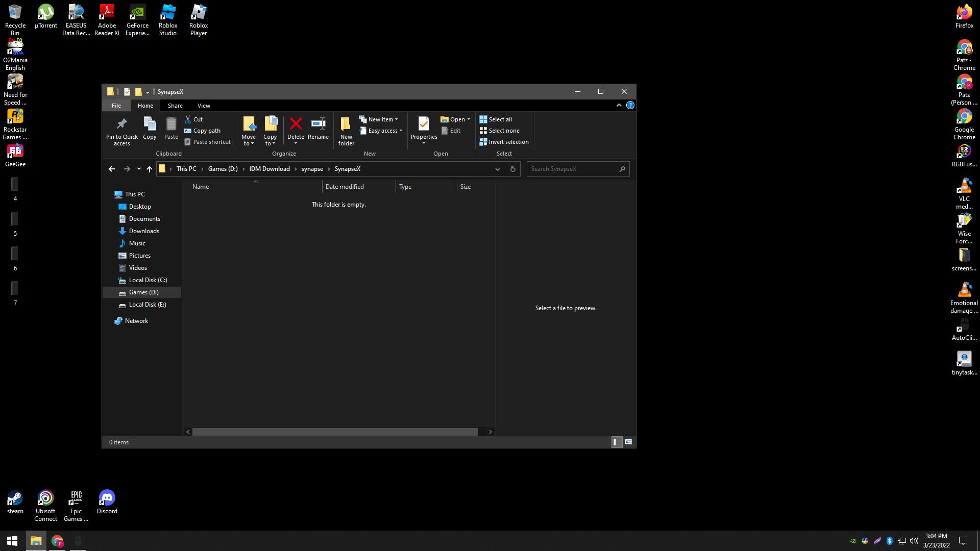The image size is (980, 551).
Task: Click the Pin to Quick access icon
Action: (x=121, y=124)
